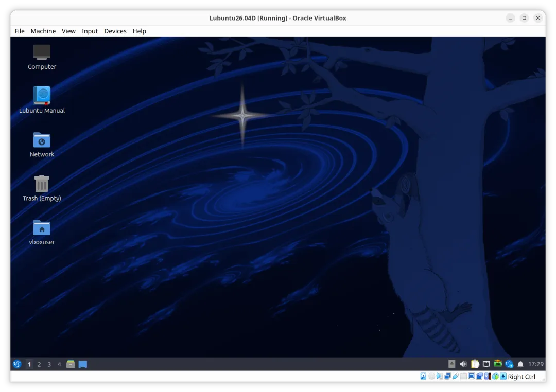Click the audio status icon in VirtualBox
556x392 pixels.
point(439,377)
